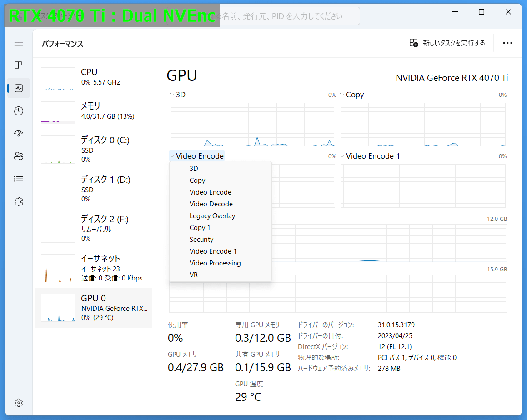Select ディスク 0 (C:) in the list
Viewport: 527px width, 420px height.
94,150
